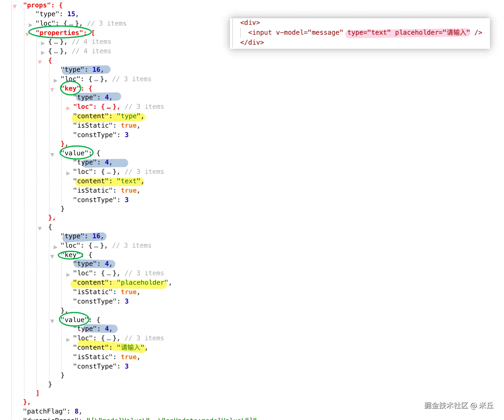
Task: Collapse the "value" node containing content "text"
Action: pyautogui.click(x=52, y=155)
